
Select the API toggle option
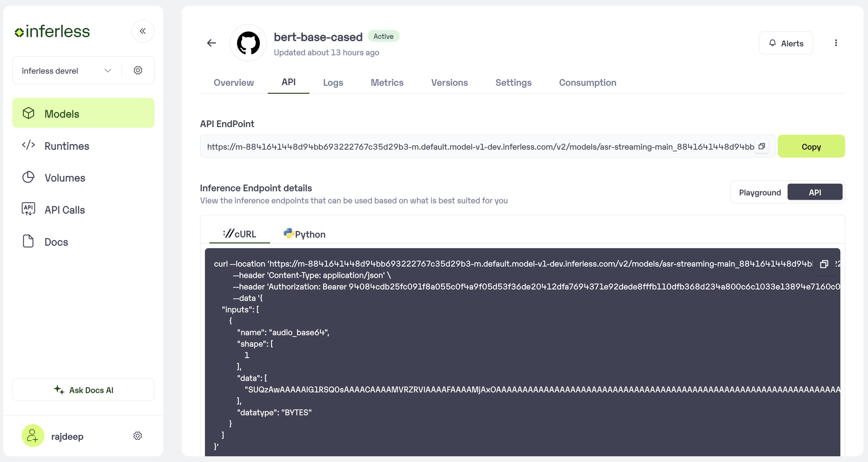(814, 193)
